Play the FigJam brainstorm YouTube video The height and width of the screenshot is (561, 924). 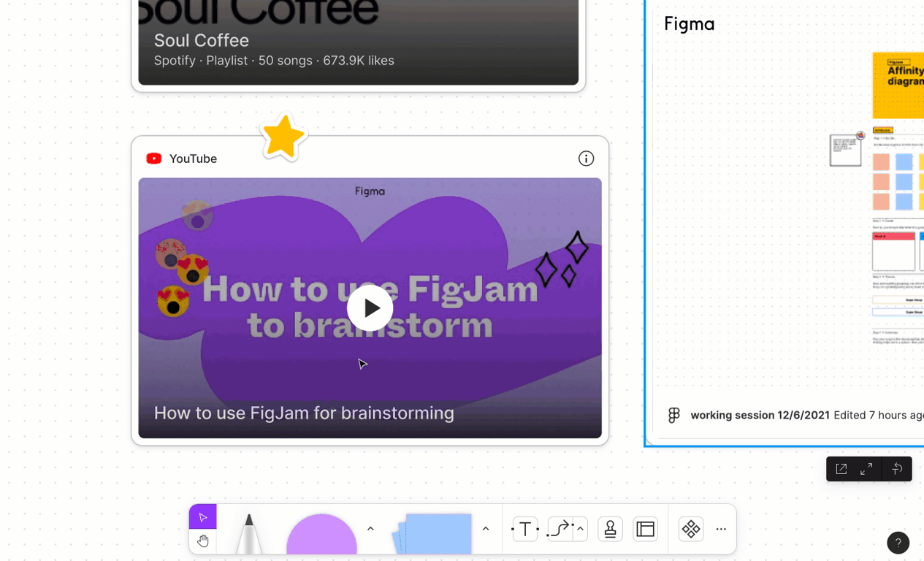click(x=370, y=308)
